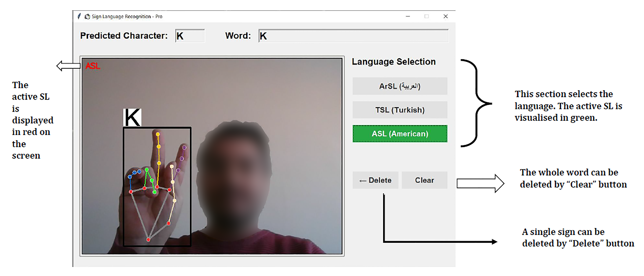644x276 pixels.
Task: Select TSL (Turkish) language option
Action: [399, 110]
